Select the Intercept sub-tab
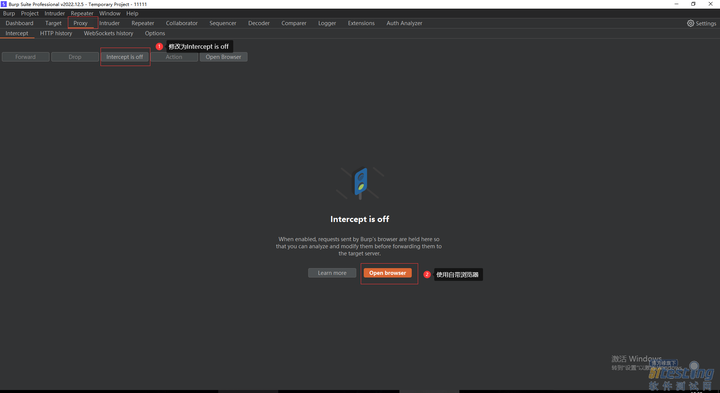Screen dimensions: 720x393 pos(17,33)
